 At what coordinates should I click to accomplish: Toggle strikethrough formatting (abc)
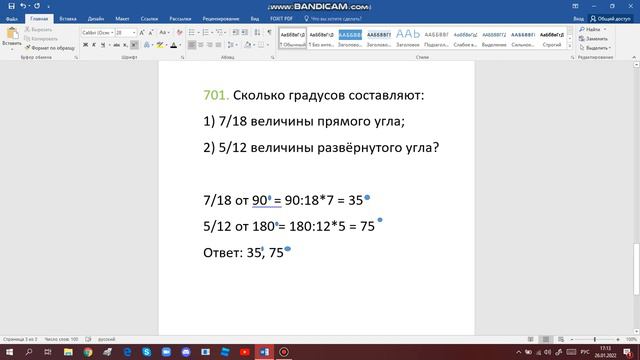pos(116,45)
